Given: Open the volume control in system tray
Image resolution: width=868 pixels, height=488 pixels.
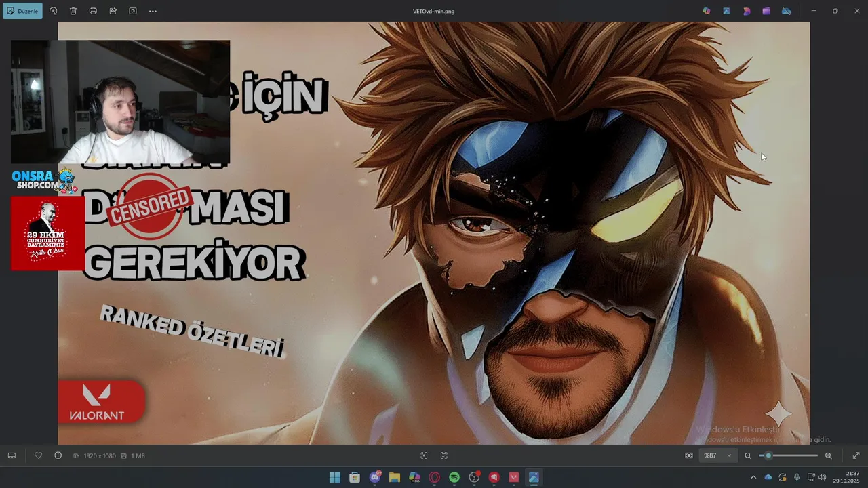Looking at the screenshot, I should click(x=822, y=477).
